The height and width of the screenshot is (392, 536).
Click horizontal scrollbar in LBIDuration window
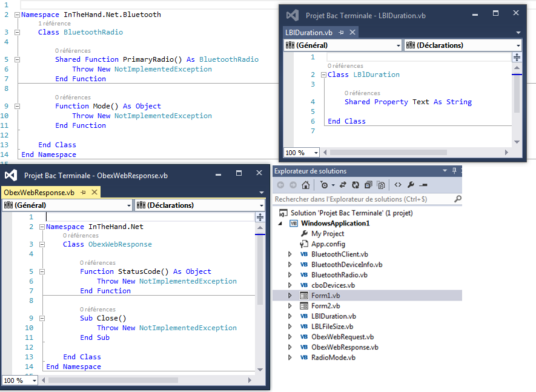coord(388,153)
